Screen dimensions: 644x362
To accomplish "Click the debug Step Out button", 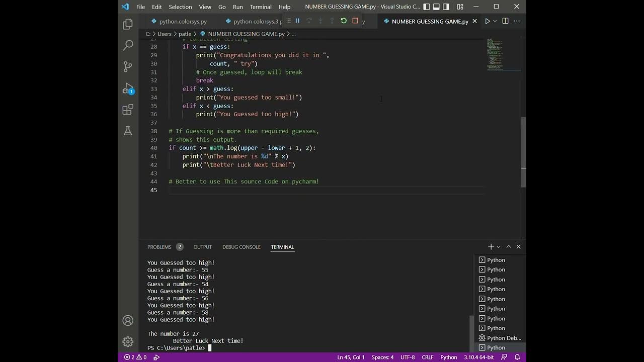I will [x=332, y=21].
